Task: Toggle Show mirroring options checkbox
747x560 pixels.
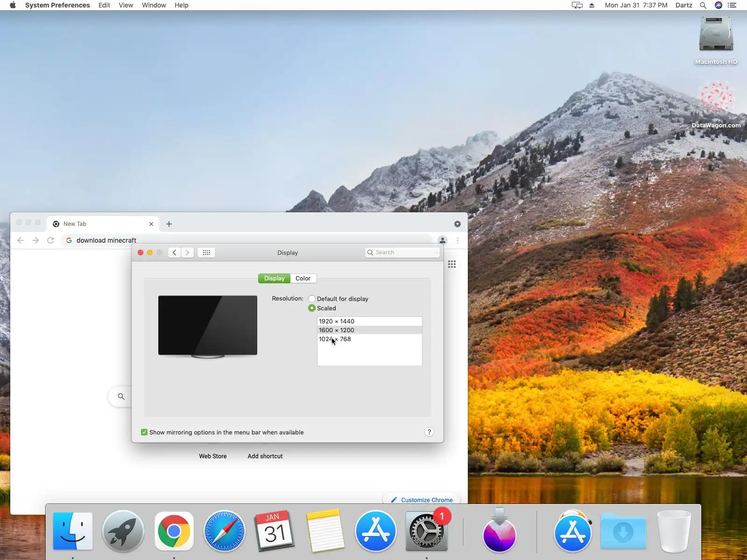Action: point(144,432)
